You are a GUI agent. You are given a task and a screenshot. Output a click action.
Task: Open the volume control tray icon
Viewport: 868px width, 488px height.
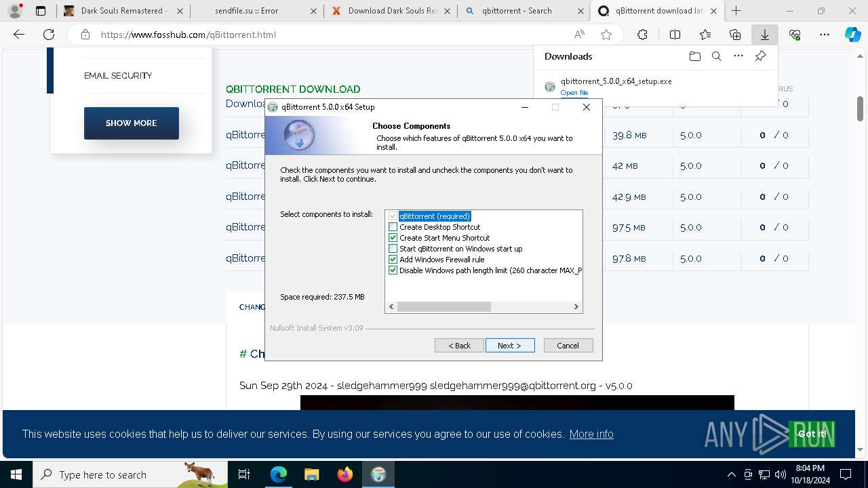(780, 474)
